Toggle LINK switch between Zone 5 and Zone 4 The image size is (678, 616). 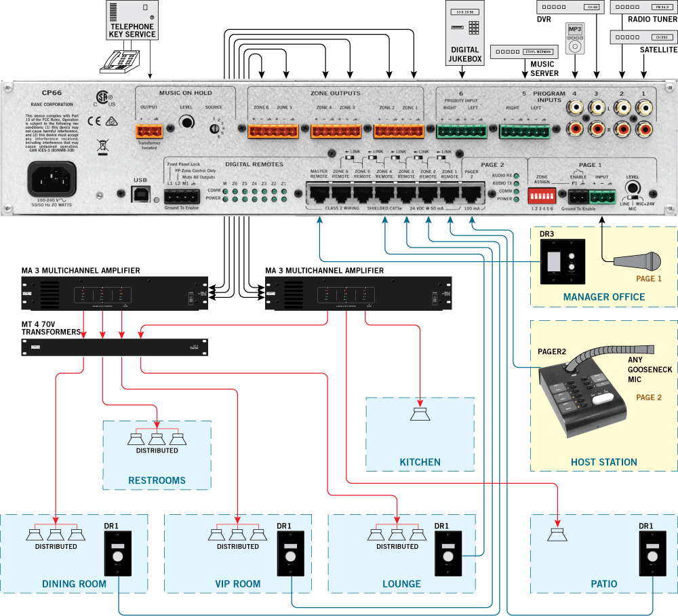tap(372, 158)
